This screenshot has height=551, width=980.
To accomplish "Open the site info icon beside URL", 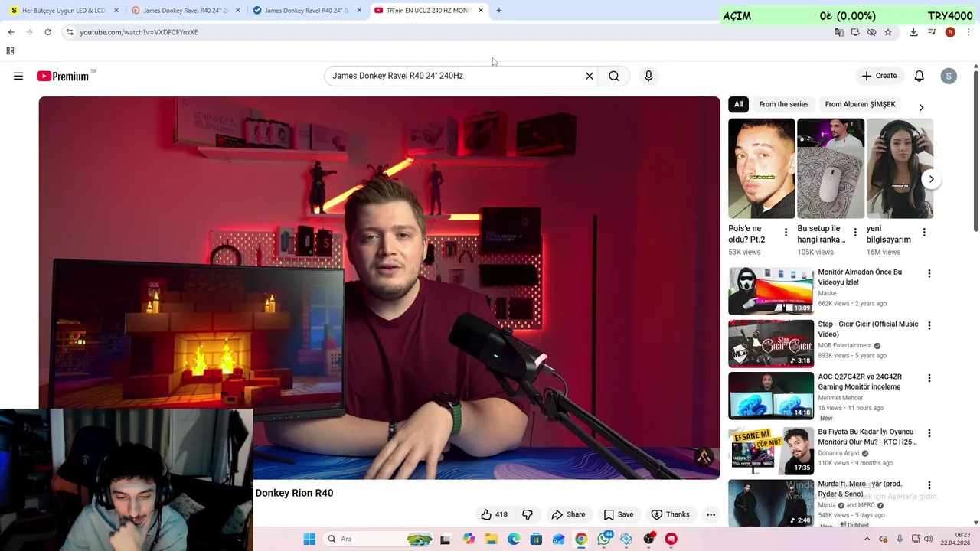I will tap(70, 32).
